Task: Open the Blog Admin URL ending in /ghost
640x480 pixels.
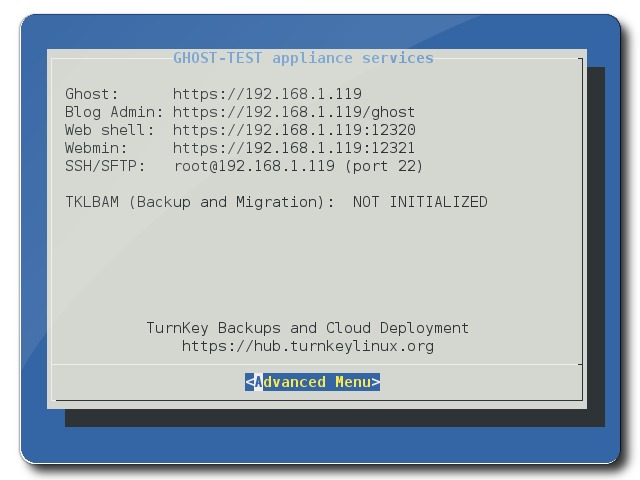Action: (x=293, y=112)
